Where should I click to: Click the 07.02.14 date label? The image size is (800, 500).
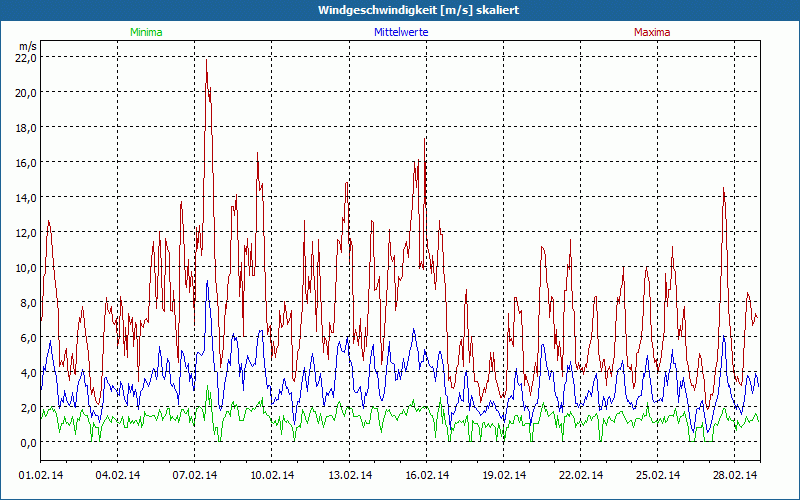tap(194, 475)
